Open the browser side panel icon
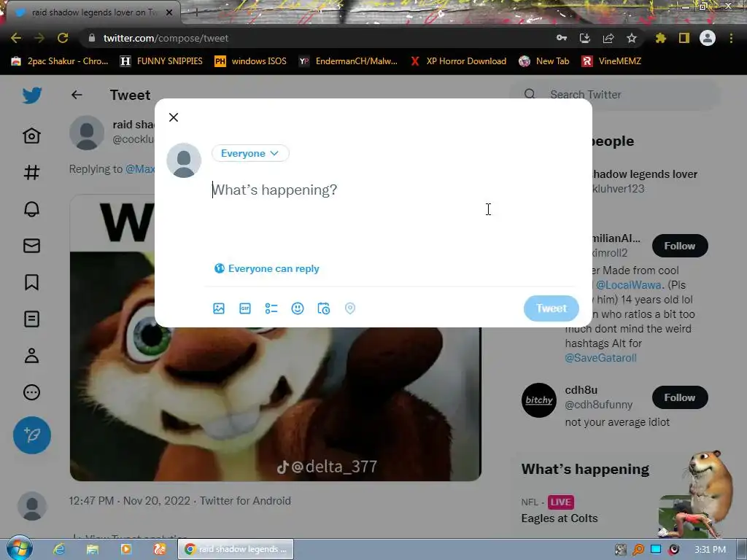747x560 pixels. pyautogui.click(x=684, y=38)
